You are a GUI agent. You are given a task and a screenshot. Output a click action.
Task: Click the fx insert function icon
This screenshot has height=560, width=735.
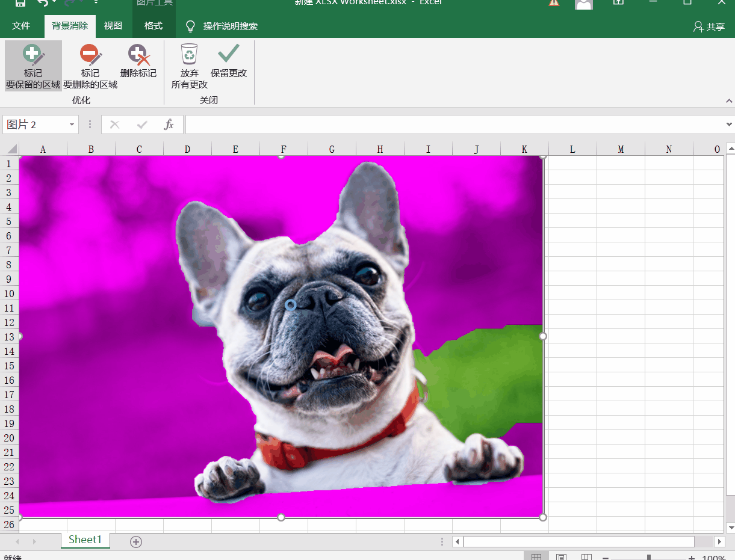tap(169, 125)
